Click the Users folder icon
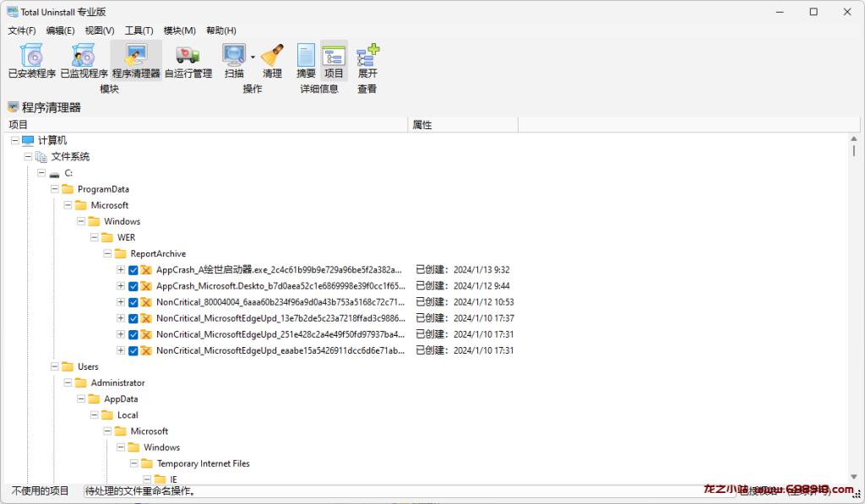The height and width of the screenshot is (504, 865). (68, 366)
